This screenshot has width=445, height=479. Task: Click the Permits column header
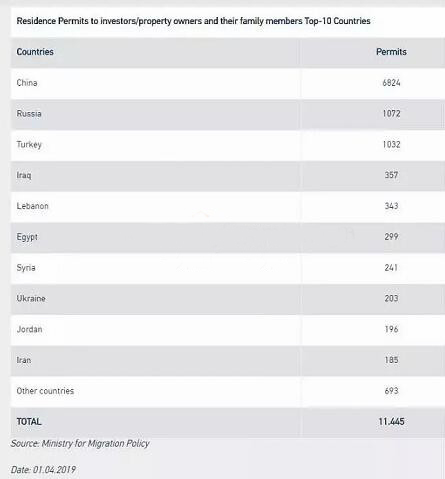[x=391, y=52]
